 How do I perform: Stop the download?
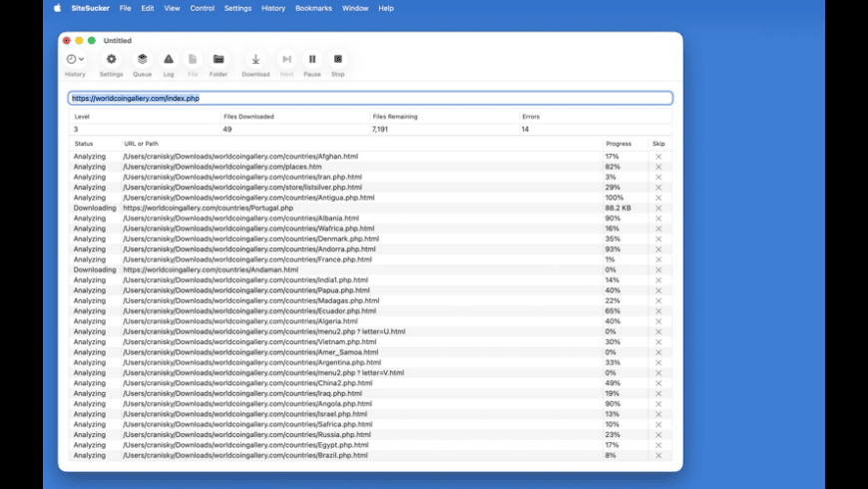pyautogui.click(x=337, y=59)
